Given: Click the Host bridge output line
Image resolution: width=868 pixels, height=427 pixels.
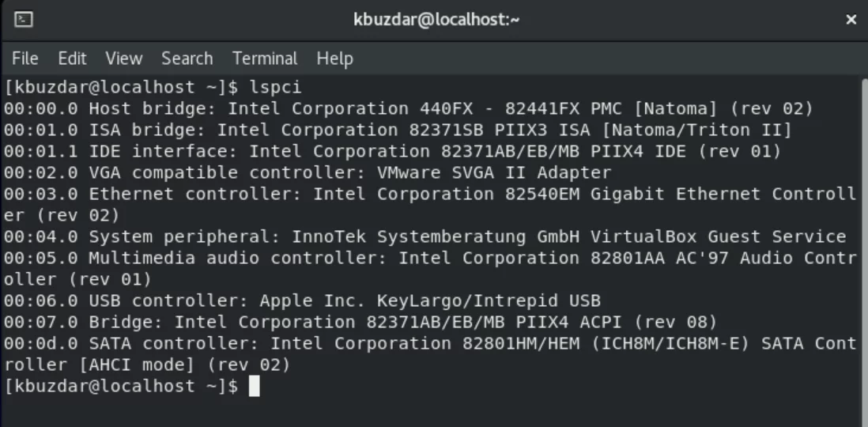Looking at the screenshot, I should 409,108.
